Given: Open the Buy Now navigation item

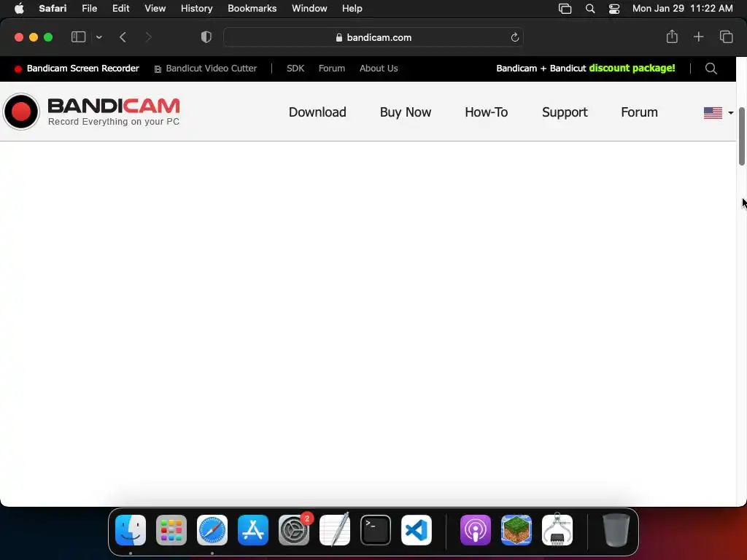Looking at the screenshot, I should pos(406,112).
